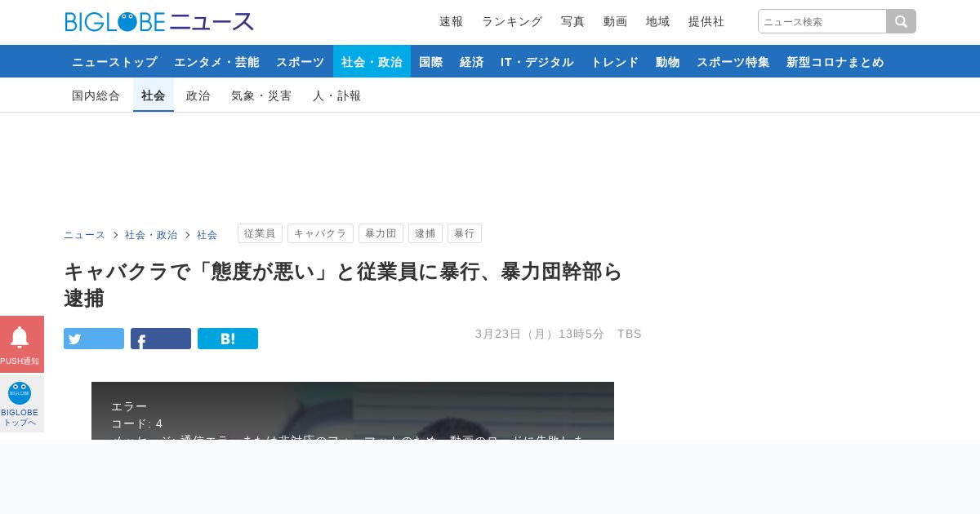Share article on Twitter
This screenshot has height=514, width=980.
point(94,339)
